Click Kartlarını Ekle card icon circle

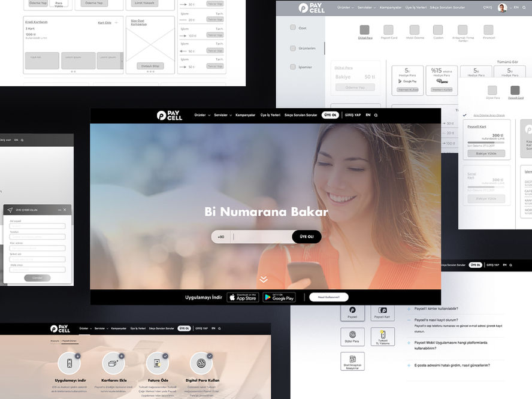point(113,364)
